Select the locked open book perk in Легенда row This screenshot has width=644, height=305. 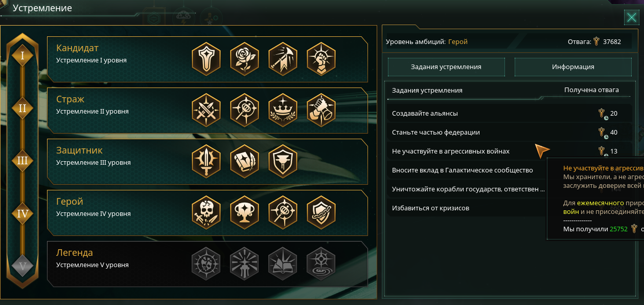pos(283,264)
